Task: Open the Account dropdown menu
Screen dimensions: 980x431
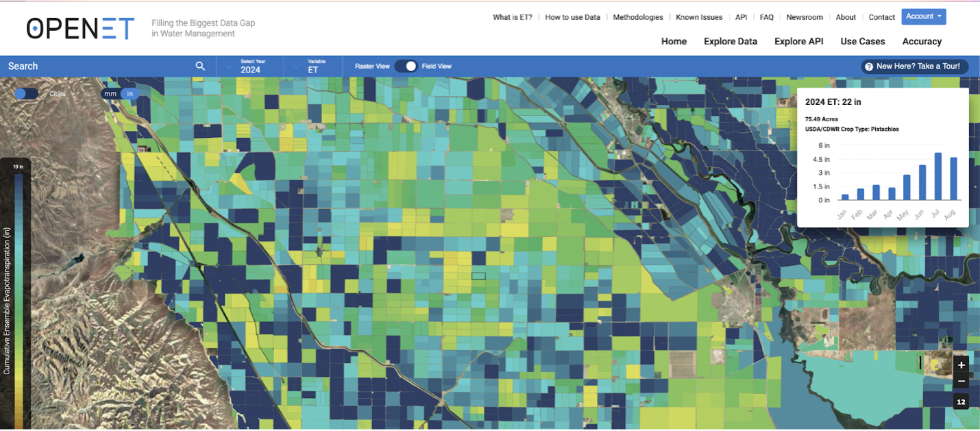Action: [x=923, y=16]
